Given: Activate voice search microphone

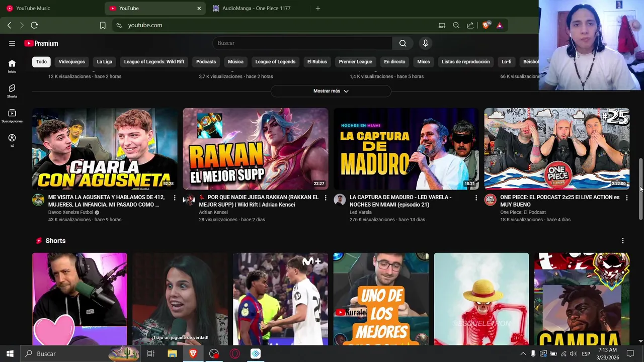Looking at the screenshot, I should [x=426, y=43].
